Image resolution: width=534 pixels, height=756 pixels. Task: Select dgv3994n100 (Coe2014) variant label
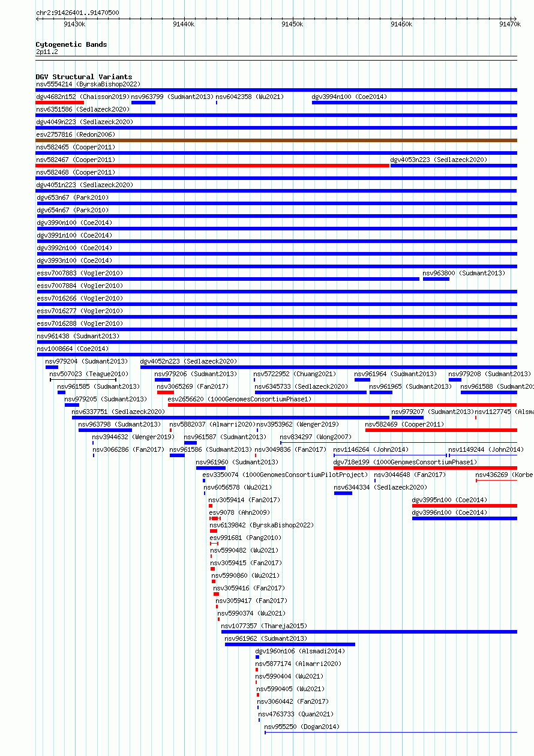349,97
